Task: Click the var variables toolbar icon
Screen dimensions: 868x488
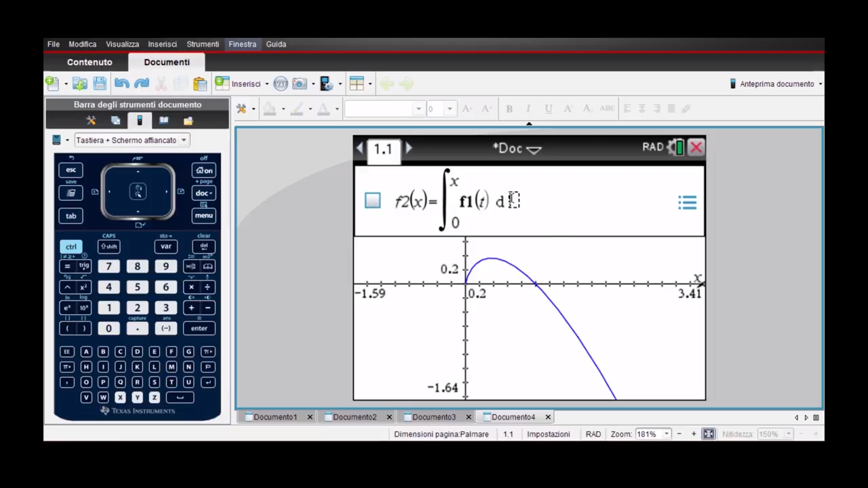Action: [281, 84]
